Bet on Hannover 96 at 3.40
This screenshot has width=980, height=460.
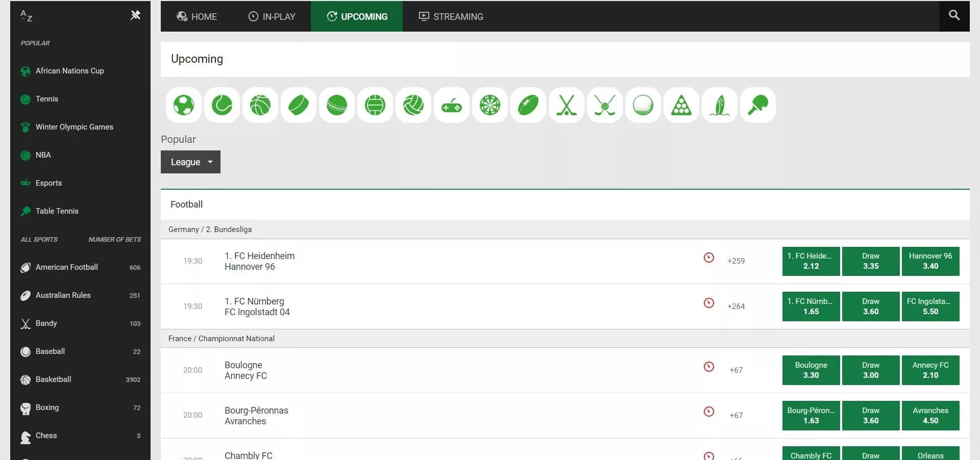pos(930,261)
